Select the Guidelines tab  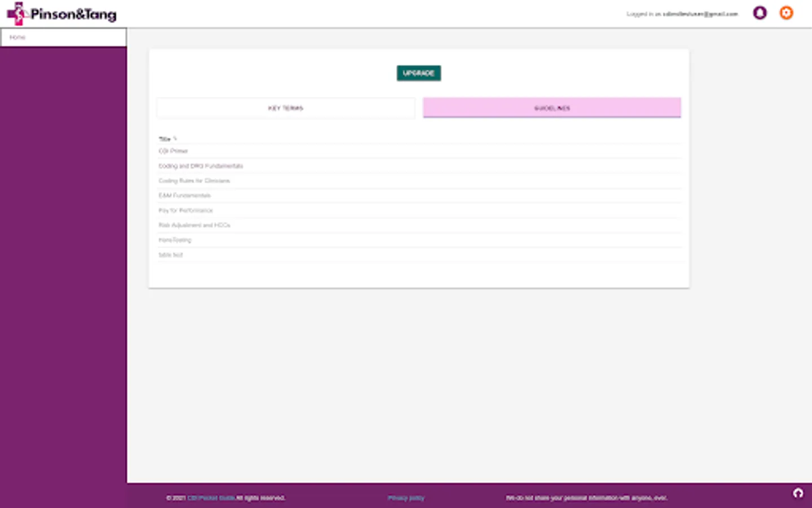[552, 108]
